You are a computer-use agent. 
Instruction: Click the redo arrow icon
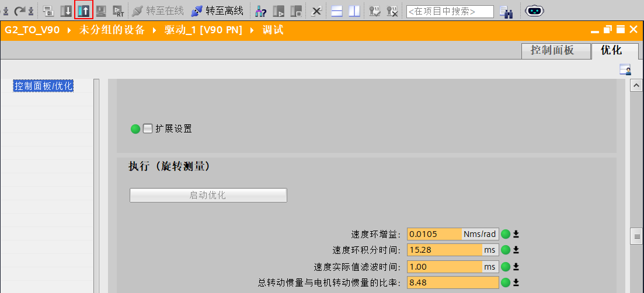(x=19, y=11)
